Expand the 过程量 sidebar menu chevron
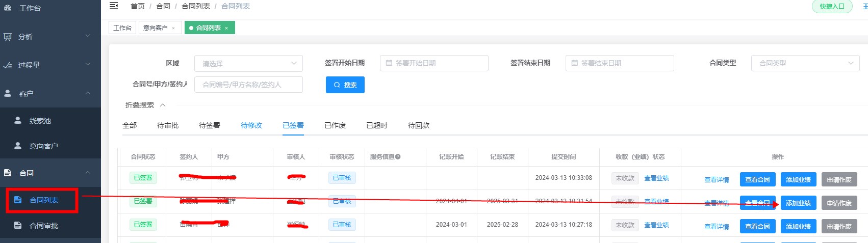Image resolution: width=868 pixels, height=243 pixels. 88,64
